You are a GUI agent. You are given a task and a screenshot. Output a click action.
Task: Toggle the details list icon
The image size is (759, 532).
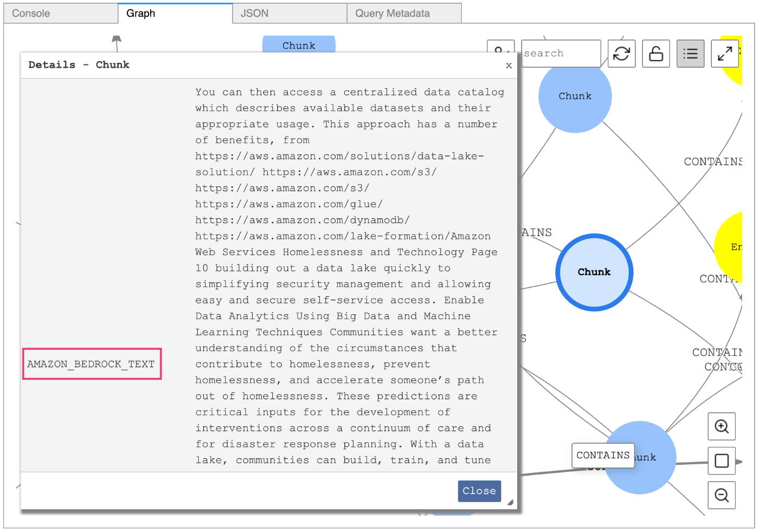click(690, 54)
